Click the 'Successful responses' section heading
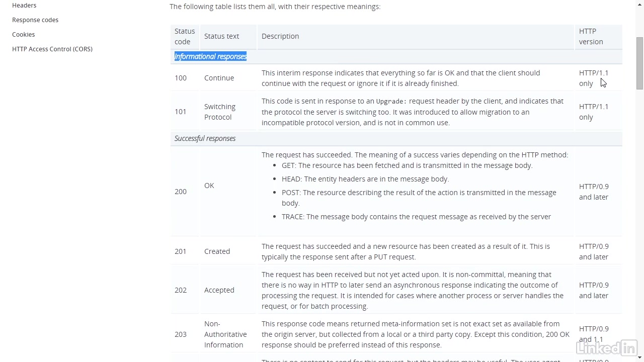This screenshot has width=644, height=362. [x=205, y=138]
